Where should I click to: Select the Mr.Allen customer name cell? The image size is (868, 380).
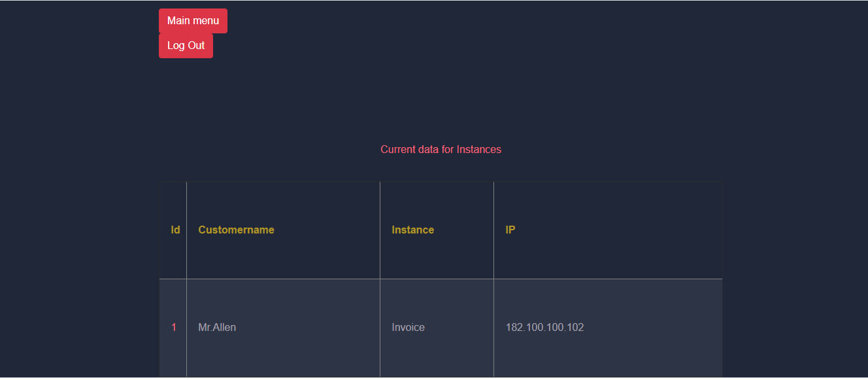(217, 327)
